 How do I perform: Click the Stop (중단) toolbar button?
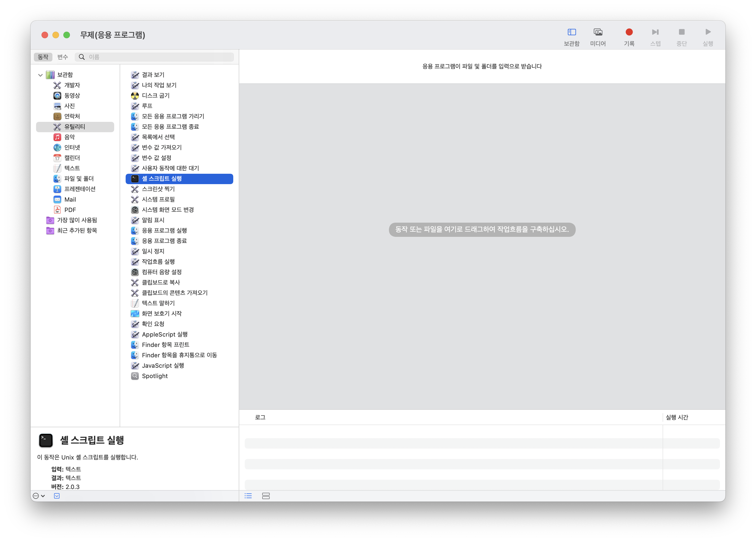(x=681, y=32)
